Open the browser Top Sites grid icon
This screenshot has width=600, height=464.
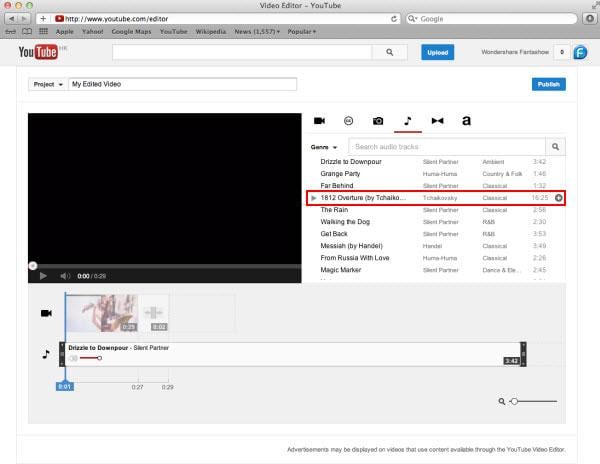pos(43,31)
